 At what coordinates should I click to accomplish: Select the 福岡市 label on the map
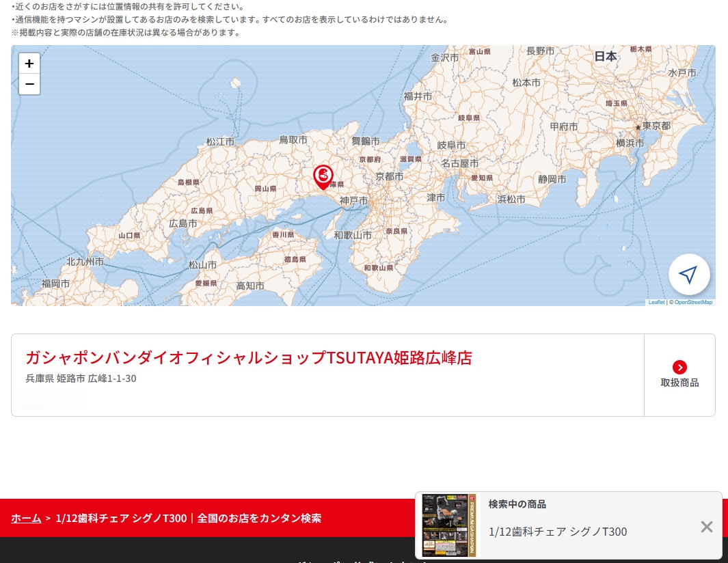tap(55, 283)
